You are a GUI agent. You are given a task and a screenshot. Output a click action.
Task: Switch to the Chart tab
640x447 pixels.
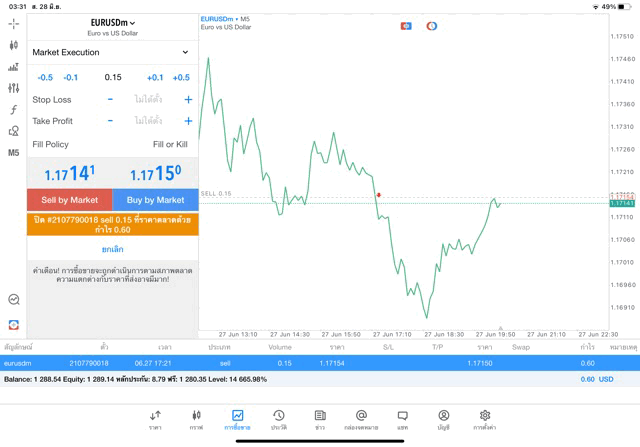196,419
